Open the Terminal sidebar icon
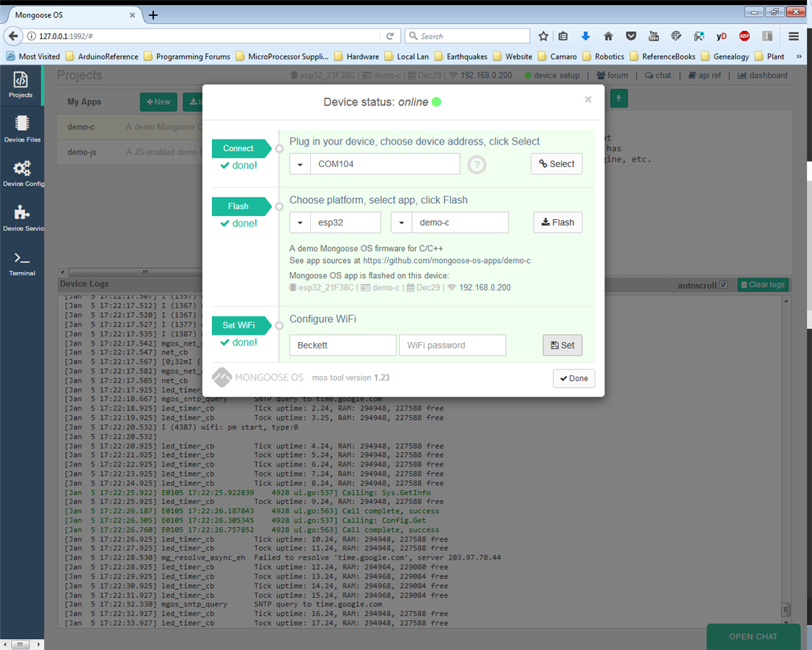The width and height of the screenshot is (812, 650). pos(22,263)
